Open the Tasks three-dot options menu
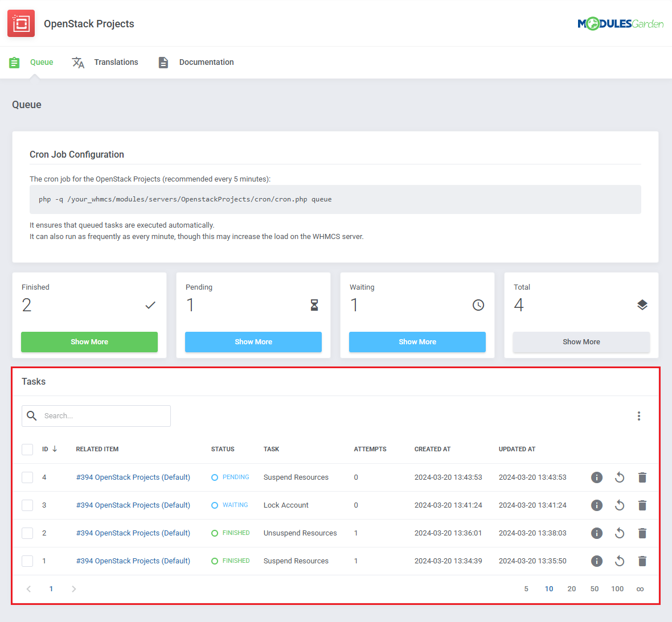 click(638, 416)
